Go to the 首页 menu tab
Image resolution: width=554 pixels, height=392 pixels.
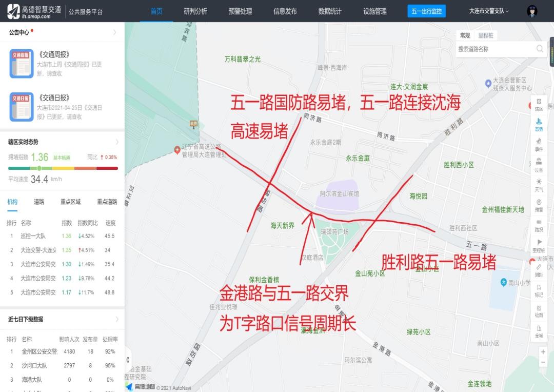pos(156,11)
